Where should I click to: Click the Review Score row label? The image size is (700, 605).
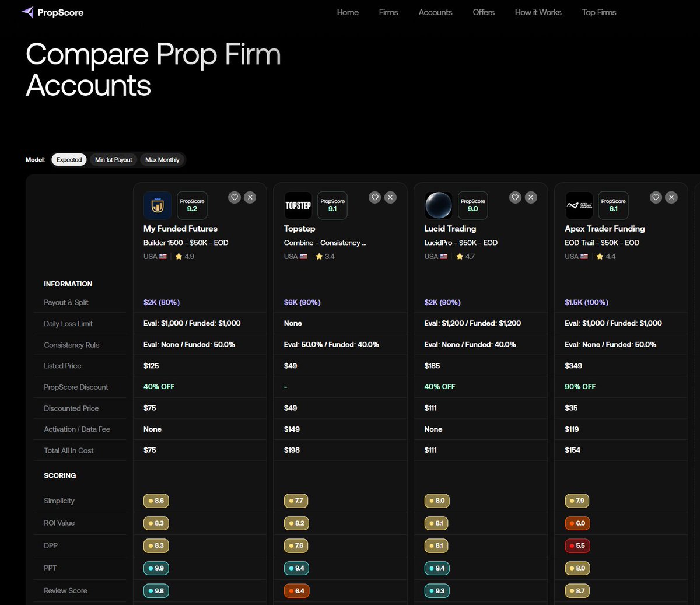[x=65, y=591]
